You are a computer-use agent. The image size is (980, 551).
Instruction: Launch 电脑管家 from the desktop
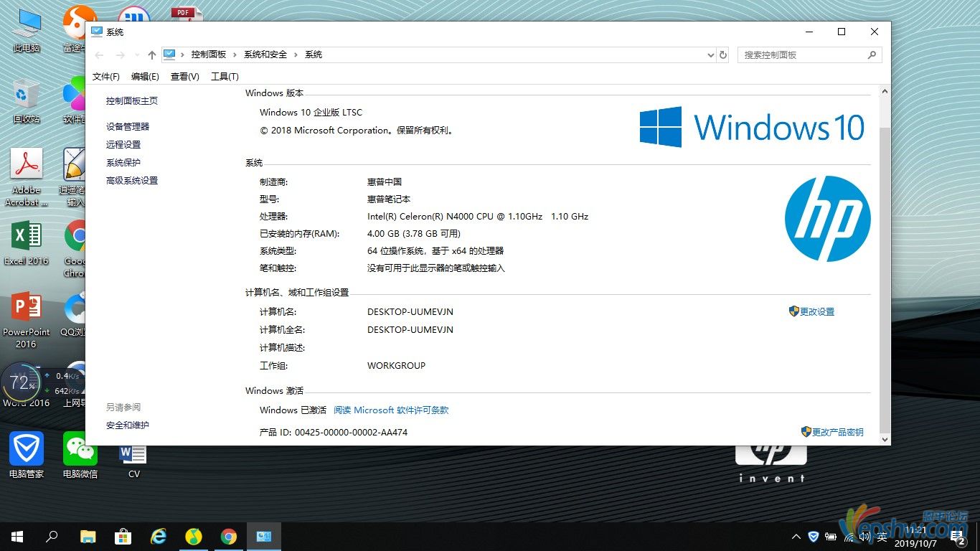coord(27,455)
